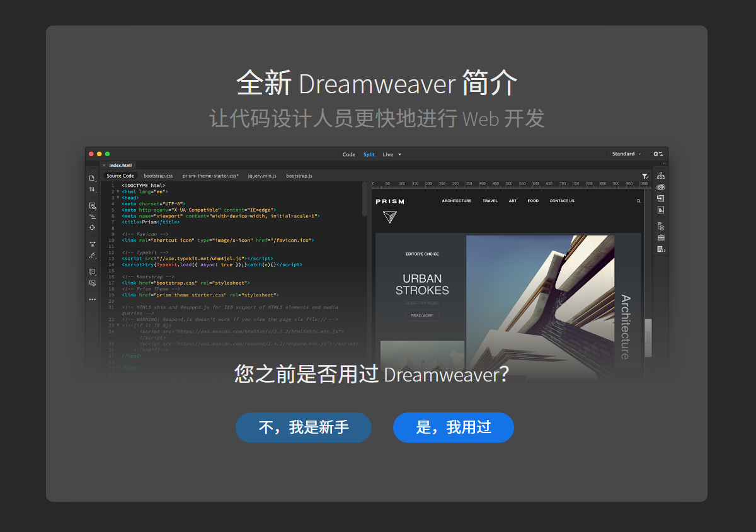Screen dimensions: 756x532
Task: Collapse the html tag fold arrow on line 2
Action: tap(118, 191)
